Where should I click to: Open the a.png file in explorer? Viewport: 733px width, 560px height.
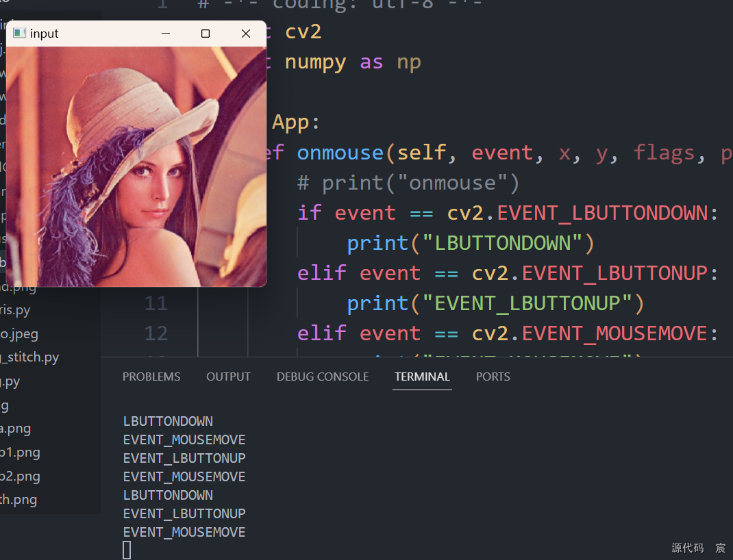click(16, 429)
